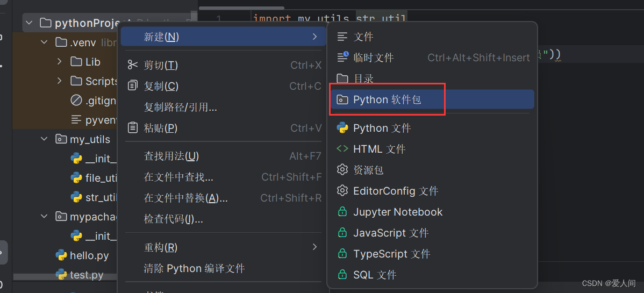Collapse the pythonProject root node

(28, 23)
